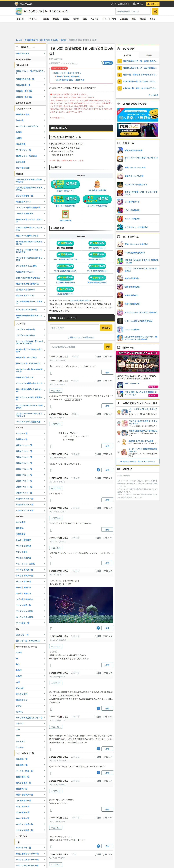Open the 美術品 navigation tab

pyautogui.click(x=46, y=19)
